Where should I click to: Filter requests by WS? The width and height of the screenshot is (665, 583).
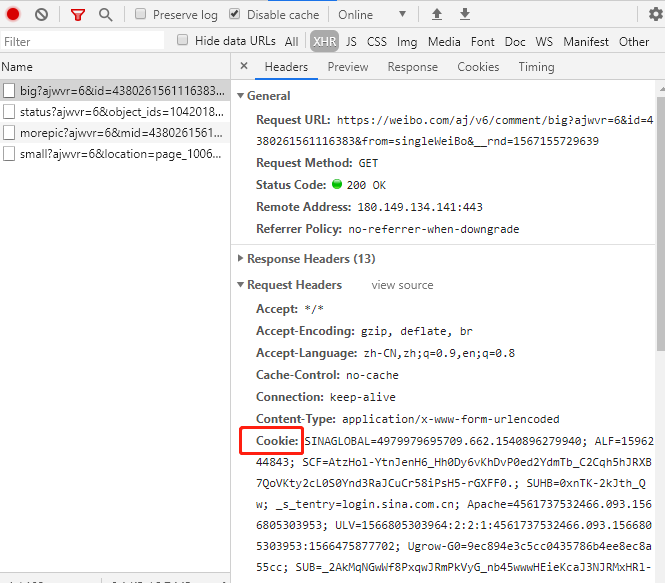click(x=544, y=42)
